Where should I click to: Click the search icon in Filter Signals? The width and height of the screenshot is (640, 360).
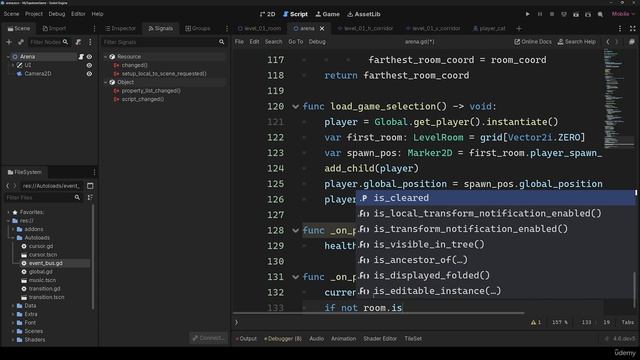tap(222, 42)
